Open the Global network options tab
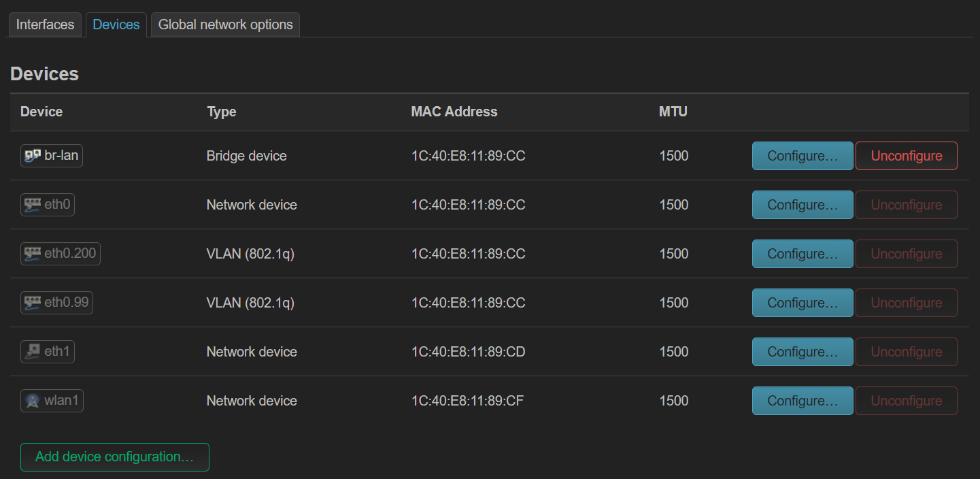 225,24
